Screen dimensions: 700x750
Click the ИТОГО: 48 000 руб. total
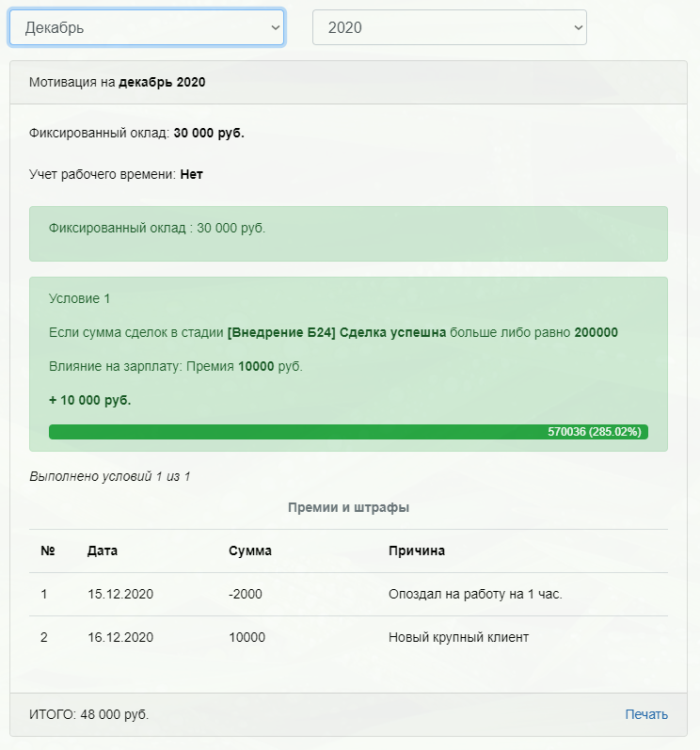coord(89,714)
